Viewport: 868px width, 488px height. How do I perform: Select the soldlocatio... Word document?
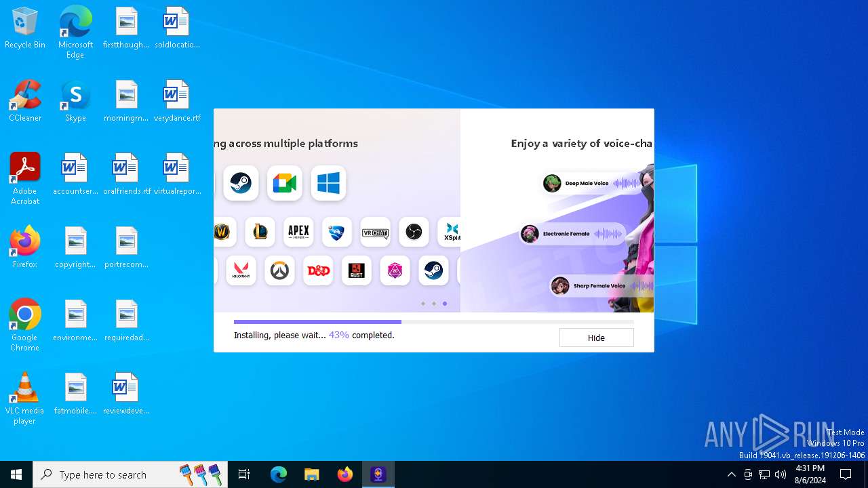pyautogui.click(x=177, y=28)
